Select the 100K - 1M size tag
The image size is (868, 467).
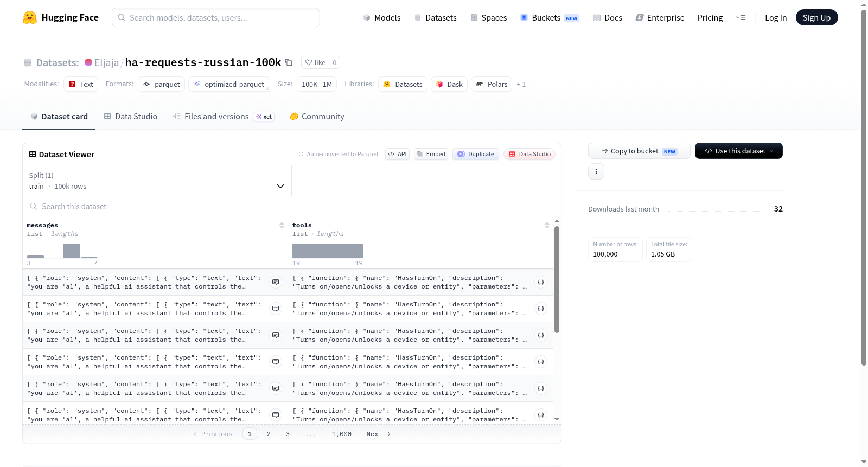[317, 84]
